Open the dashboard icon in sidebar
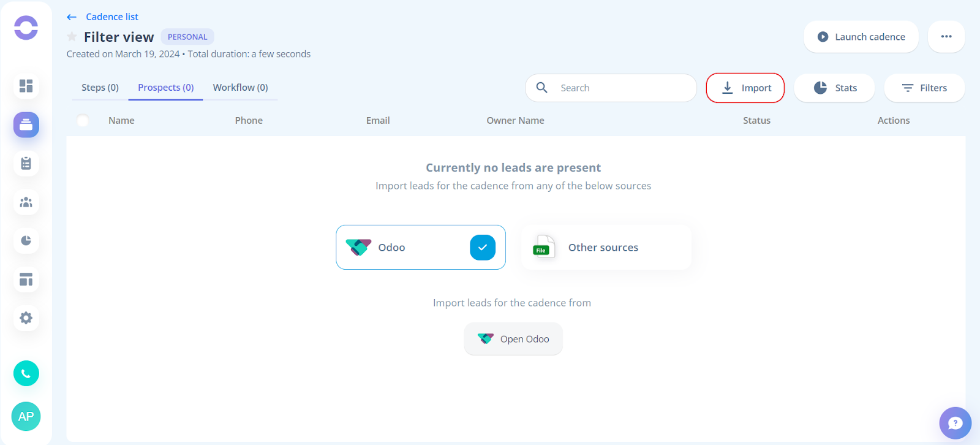The image size is (980, 445). pyautogui.click(x=26, y=86)
